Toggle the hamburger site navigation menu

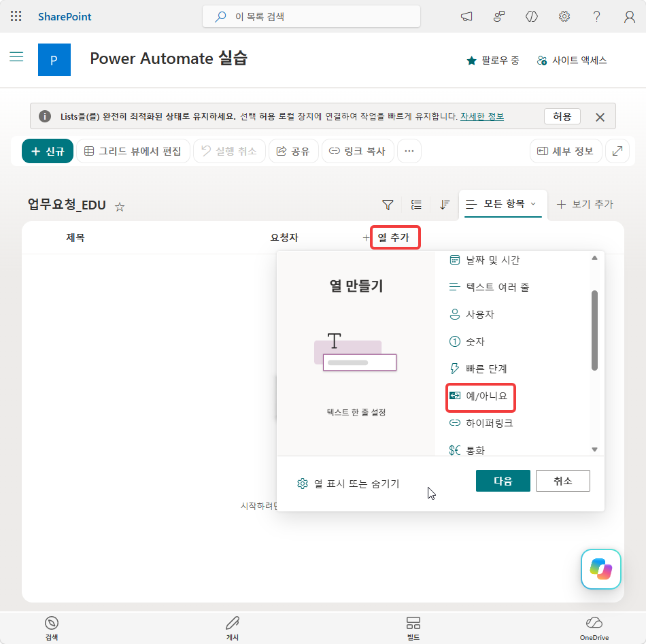tap(16, 57)
